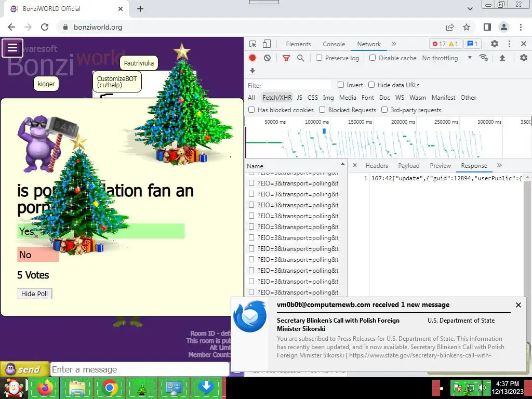Viewport: 532px width, 399px height.
Task: Open Chrome profile avatar
Action: [x=504, y=27]
